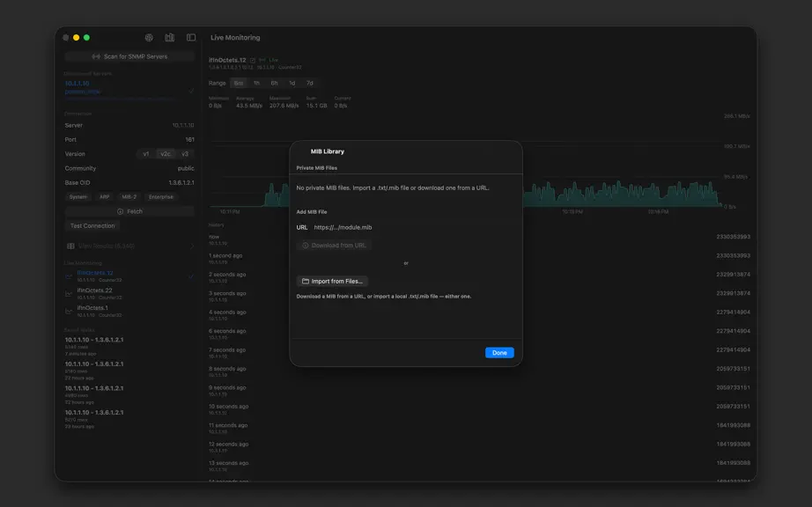
Task: Click the '10 seconds ago' history row
Action: (x=479, y=408)
